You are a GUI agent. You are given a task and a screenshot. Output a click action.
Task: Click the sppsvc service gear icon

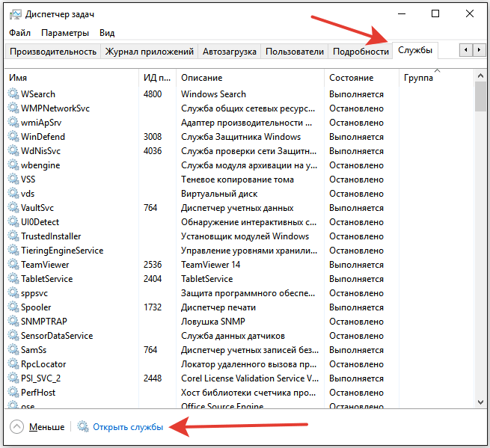[13, 292]
